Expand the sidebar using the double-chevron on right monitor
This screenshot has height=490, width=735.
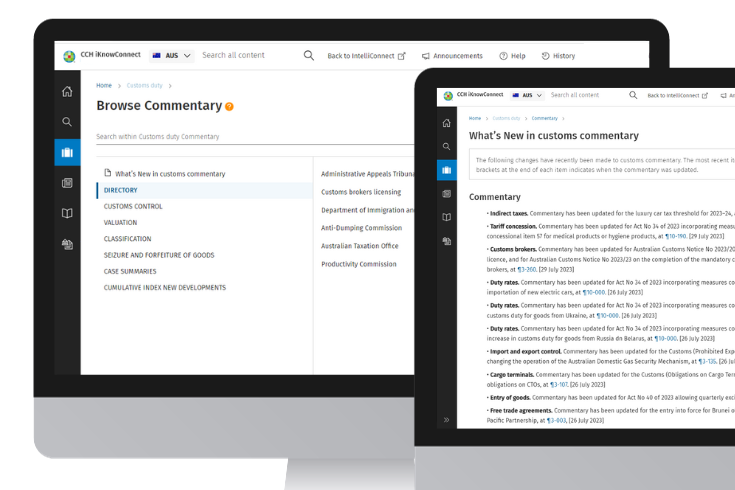446,419
